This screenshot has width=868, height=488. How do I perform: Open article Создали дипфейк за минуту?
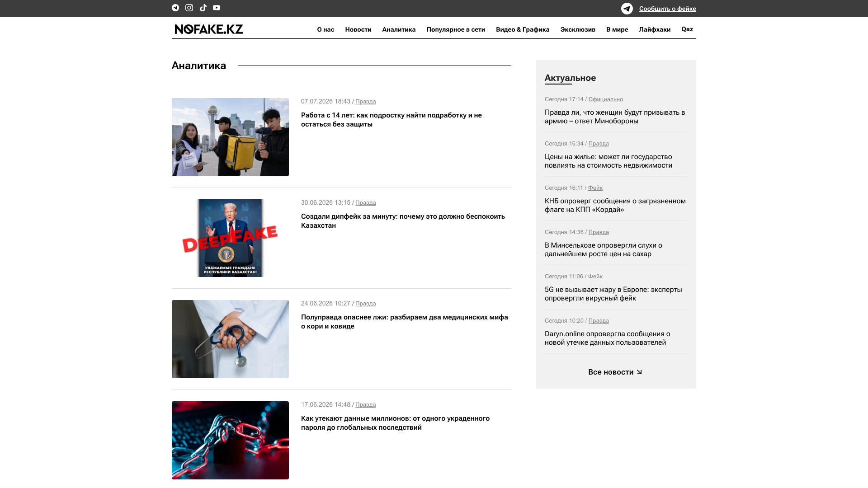[403, 221]
